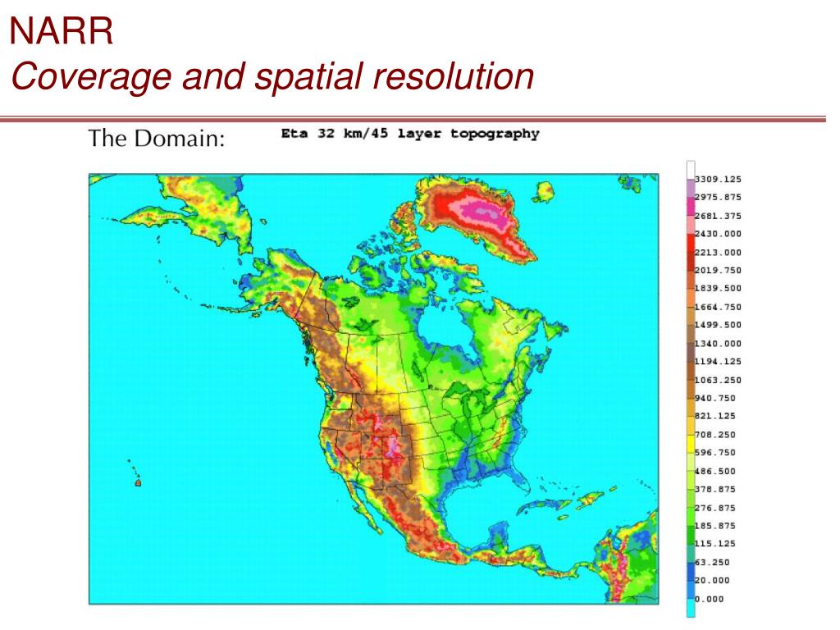Select the 2681.375 legend label
840x630 pixels.
718,216
